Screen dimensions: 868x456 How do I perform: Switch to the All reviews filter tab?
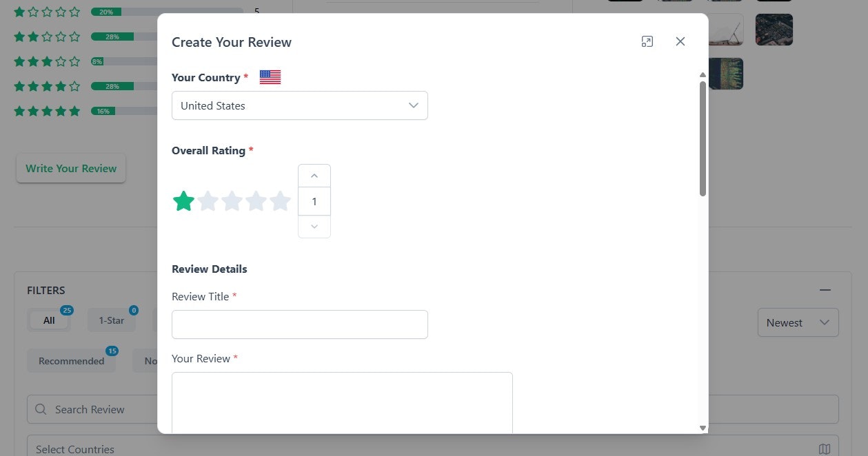click(x=48, y=320)
